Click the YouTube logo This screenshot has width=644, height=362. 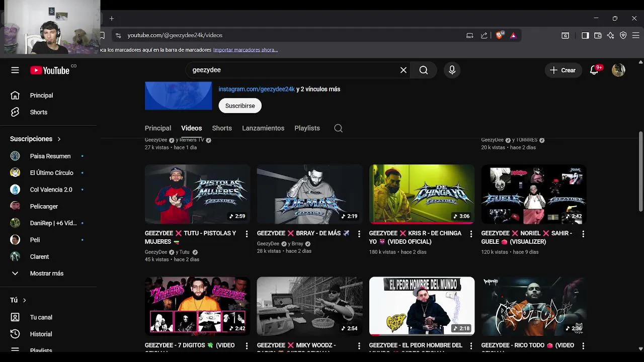49,70
